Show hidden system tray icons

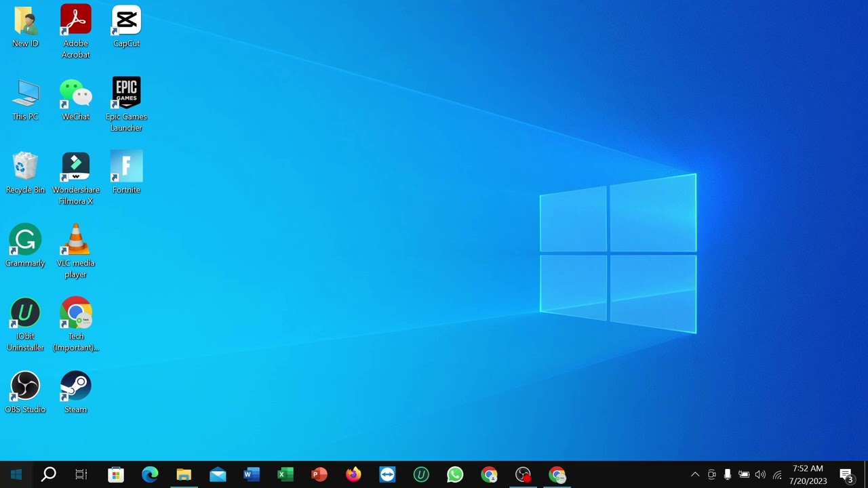point(694,474)
